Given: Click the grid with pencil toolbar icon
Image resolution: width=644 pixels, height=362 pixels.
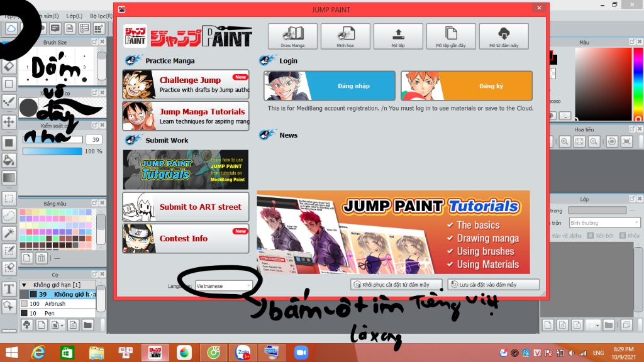Looking at the screenshot, I should 99,28.
